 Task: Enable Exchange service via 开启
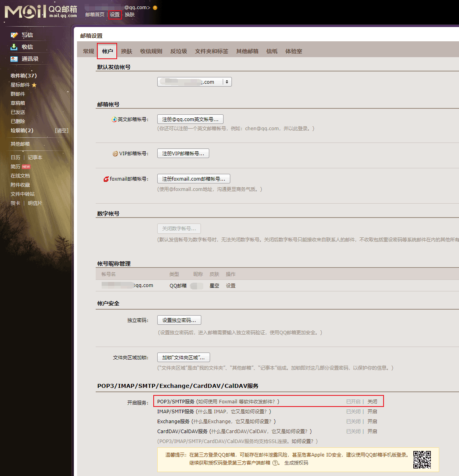tap(372, 422)
